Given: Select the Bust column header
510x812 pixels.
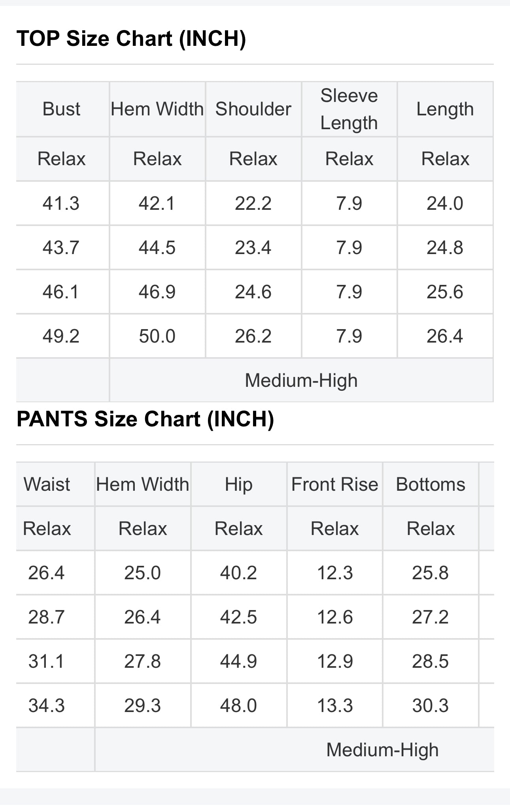Looking at the screenshot, I should [x=61, y=109].
